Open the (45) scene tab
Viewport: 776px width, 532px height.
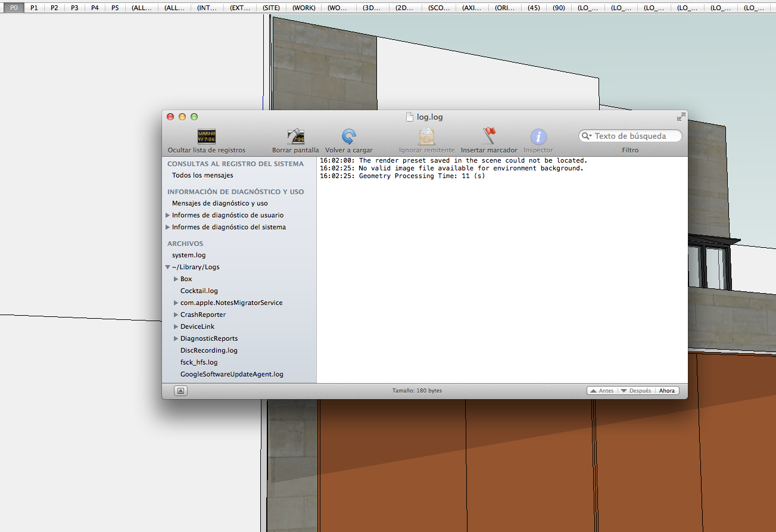click(x=534, y=8)
